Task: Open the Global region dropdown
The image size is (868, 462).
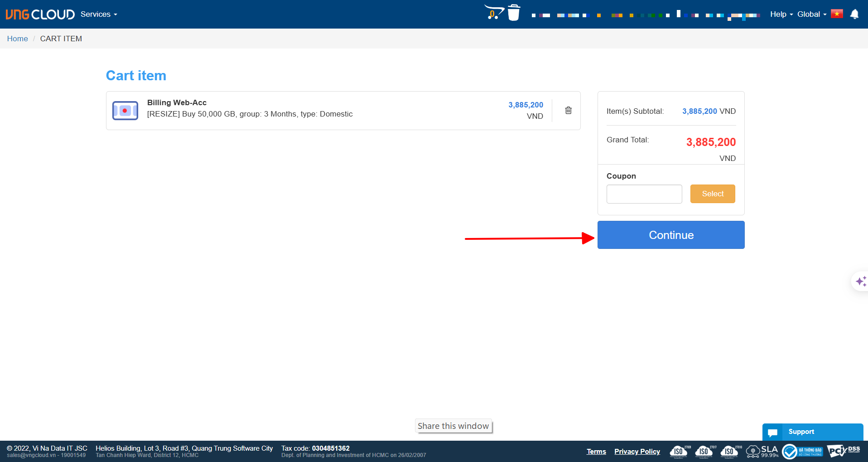Action: [811, 15]
